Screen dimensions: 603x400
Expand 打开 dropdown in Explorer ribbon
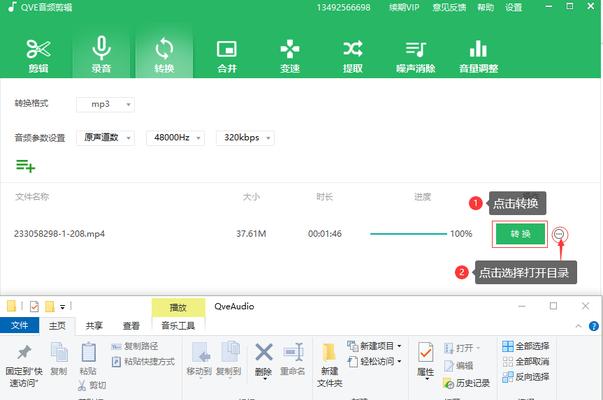point(478,348)
